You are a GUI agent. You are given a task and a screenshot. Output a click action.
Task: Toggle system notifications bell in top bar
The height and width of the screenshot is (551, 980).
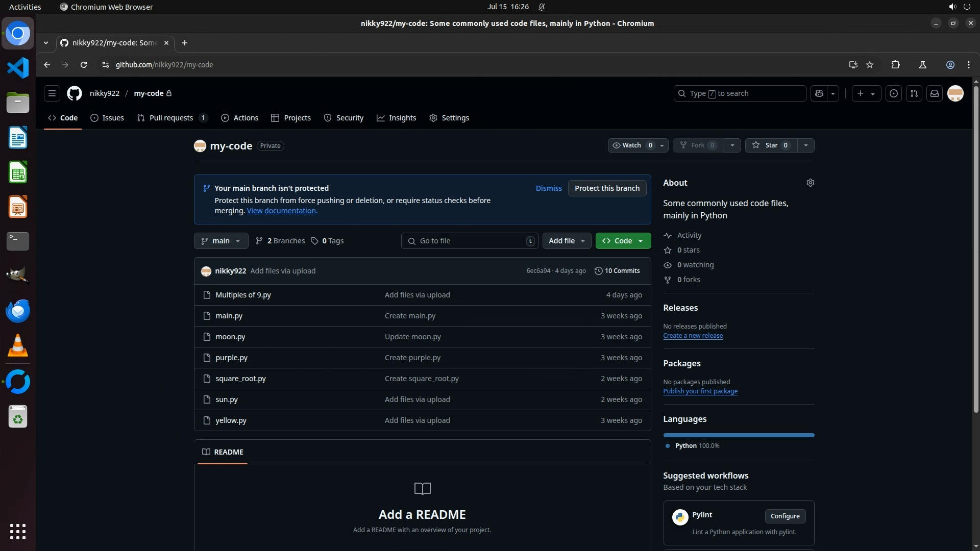pyautogui.click(x=542, y=7)
